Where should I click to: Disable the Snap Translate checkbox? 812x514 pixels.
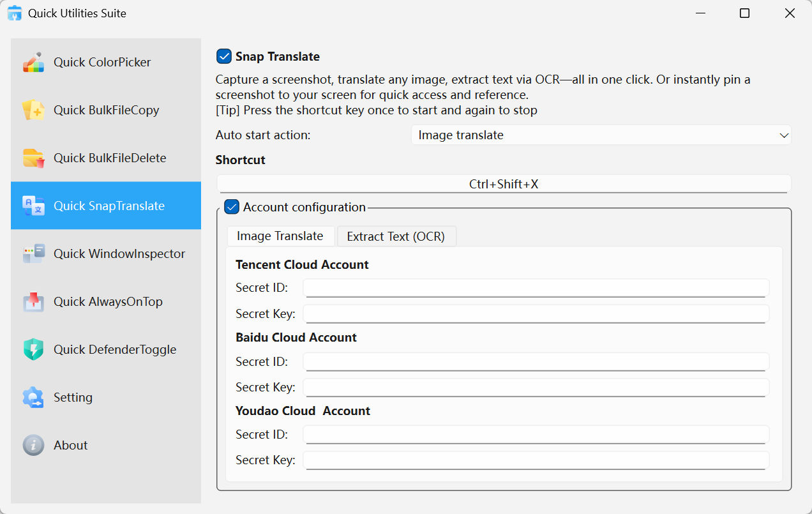224,57
